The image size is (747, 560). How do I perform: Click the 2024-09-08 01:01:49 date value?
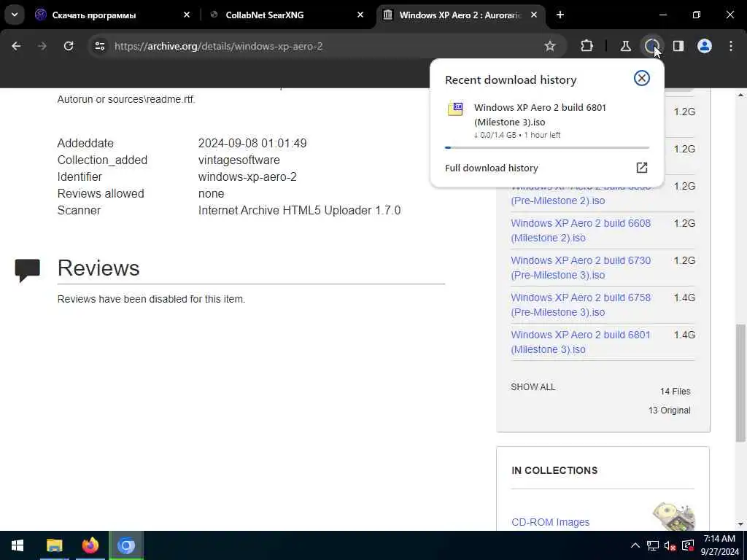tap(252, 144)
